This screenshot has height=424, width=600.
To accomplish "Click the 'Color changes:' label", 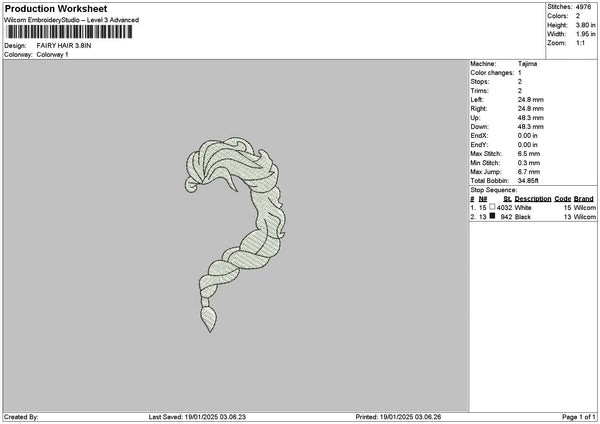I will click(492, 73).
